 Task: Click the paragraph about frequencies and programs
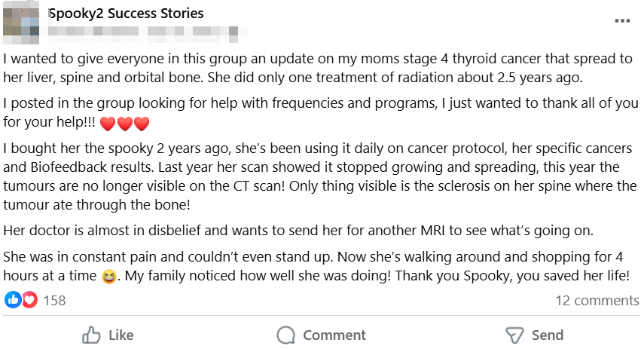pos(301,113)
